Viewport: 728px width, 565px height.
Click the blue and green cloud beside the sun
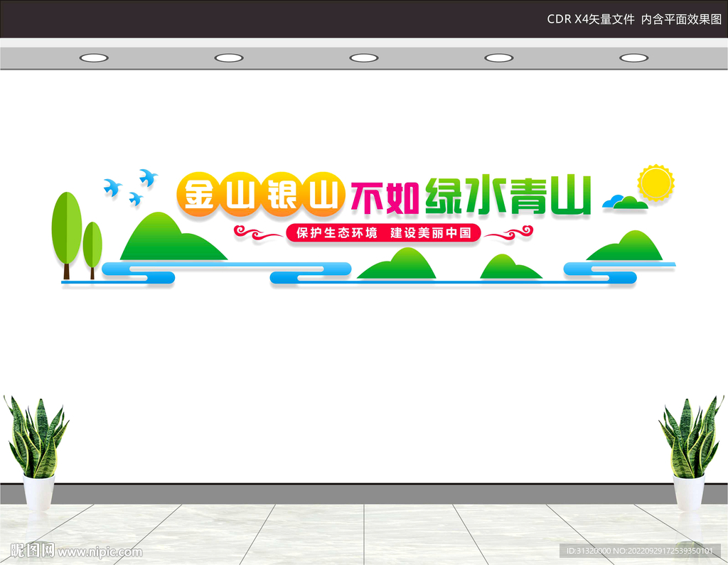[625, 202]
